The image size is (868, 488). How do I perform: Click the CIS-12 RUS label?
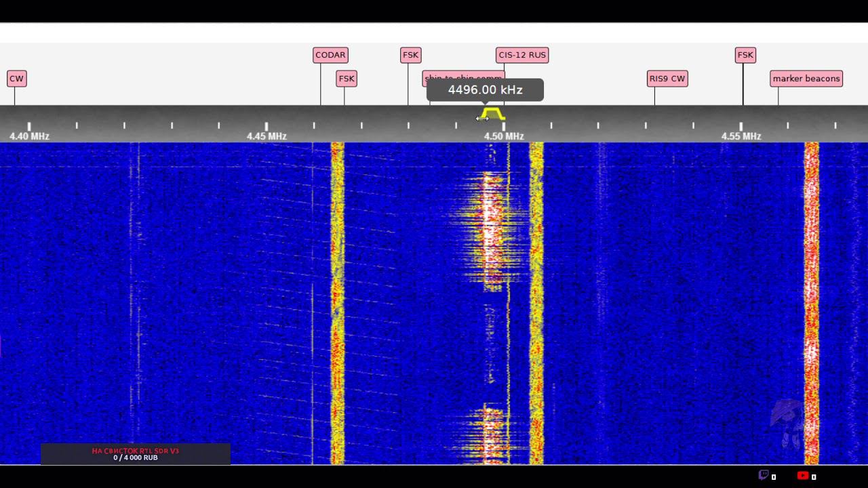point(522,55)
